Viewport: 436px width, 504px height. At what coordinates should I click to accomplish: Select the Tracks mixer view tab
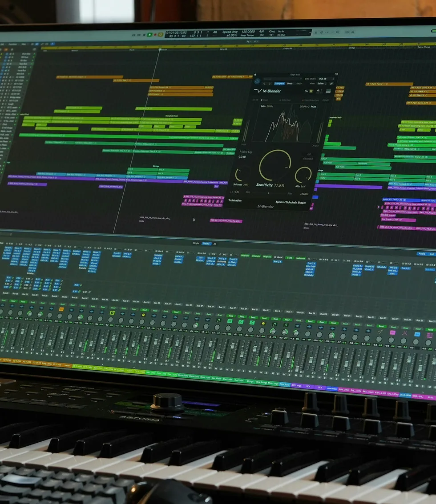pyautogui.click(x=206, y=243)
